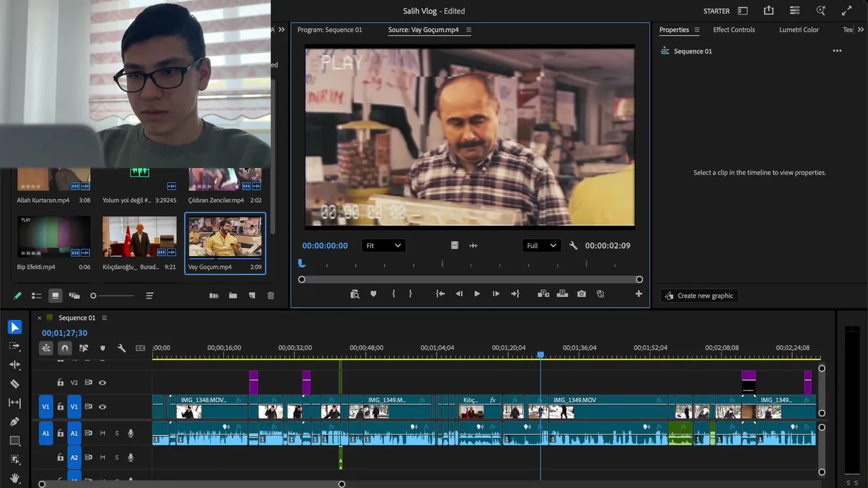
Task: Lock the V2 track
Action: tap(60, 383)
